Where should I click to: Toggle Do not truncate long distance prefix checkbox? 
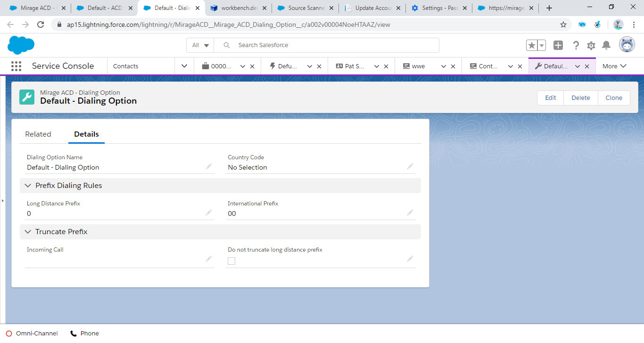(231, 261)
